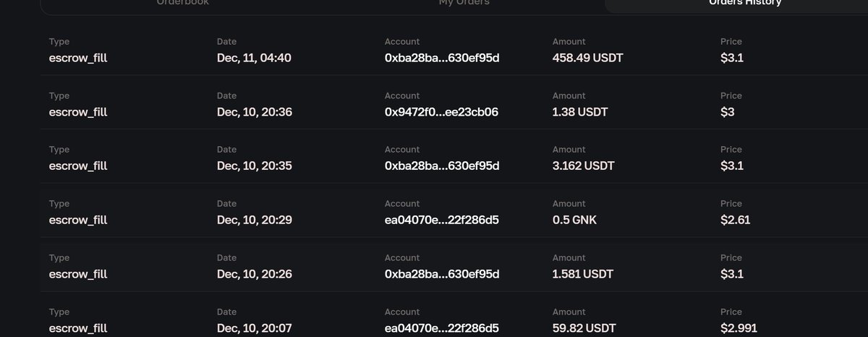Screen dimensions: 868x337
Task: Click the account in the 20:35 order row
Action: coord(442,166)
